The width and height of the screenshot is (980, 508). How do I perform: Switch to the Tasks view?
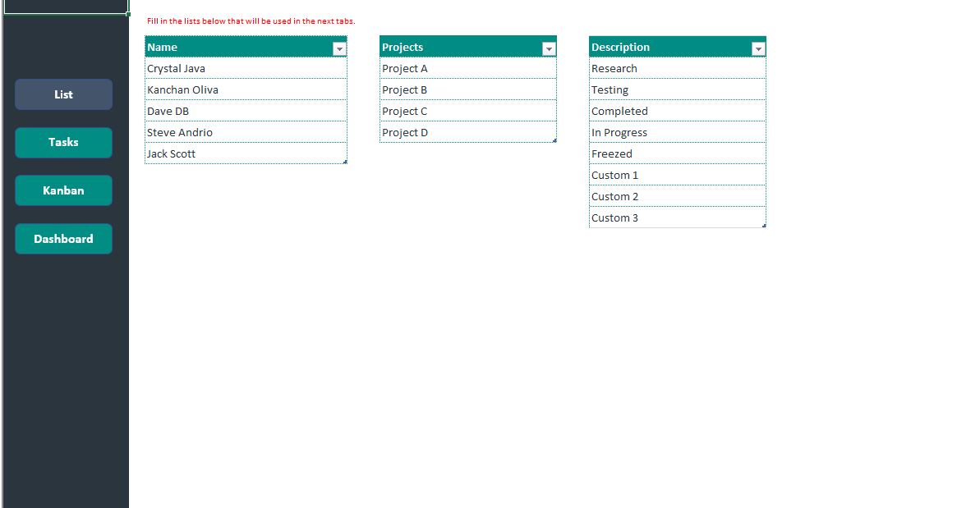click(63, 142)
